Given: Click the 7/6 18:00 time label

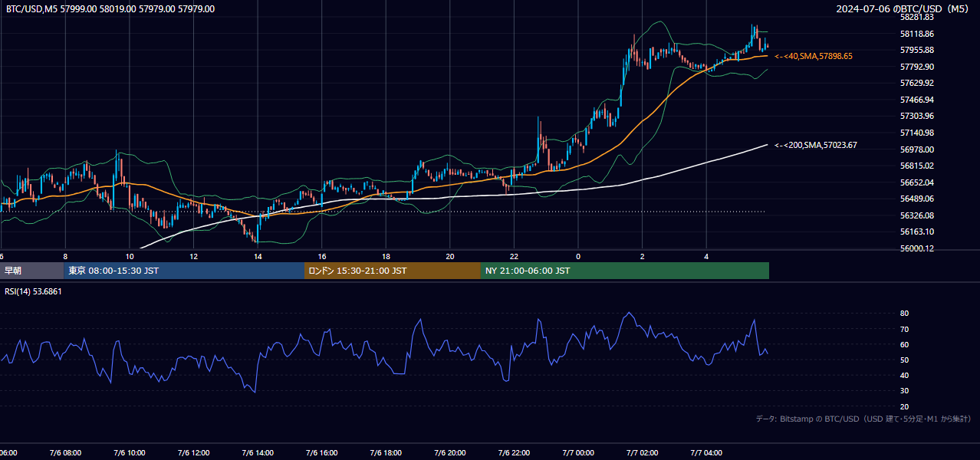Looking at the screenshot, I should [386, 453].
